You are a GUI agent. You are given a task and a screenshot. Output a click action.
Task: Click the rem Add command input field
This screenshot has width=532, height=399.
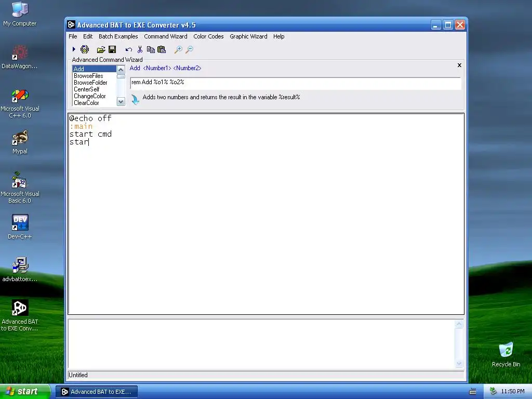pos(296,83)
